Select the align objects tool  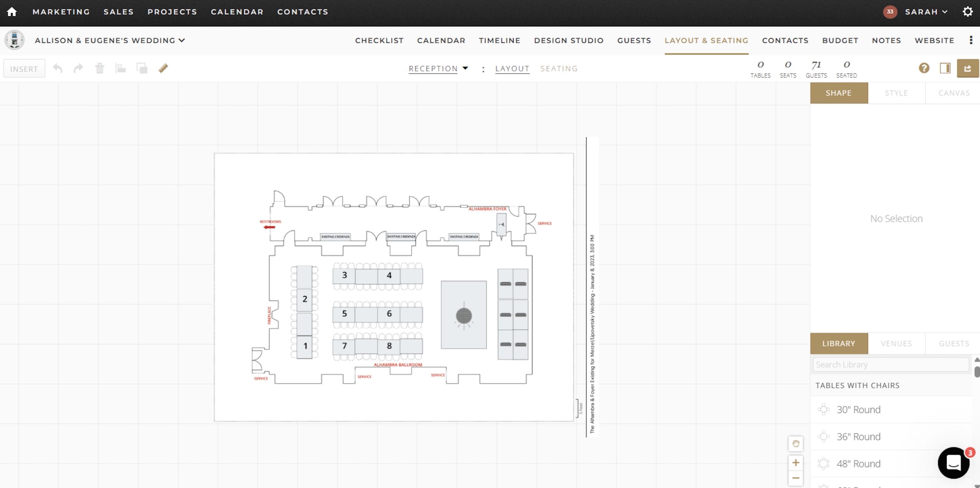click(121, 68)
